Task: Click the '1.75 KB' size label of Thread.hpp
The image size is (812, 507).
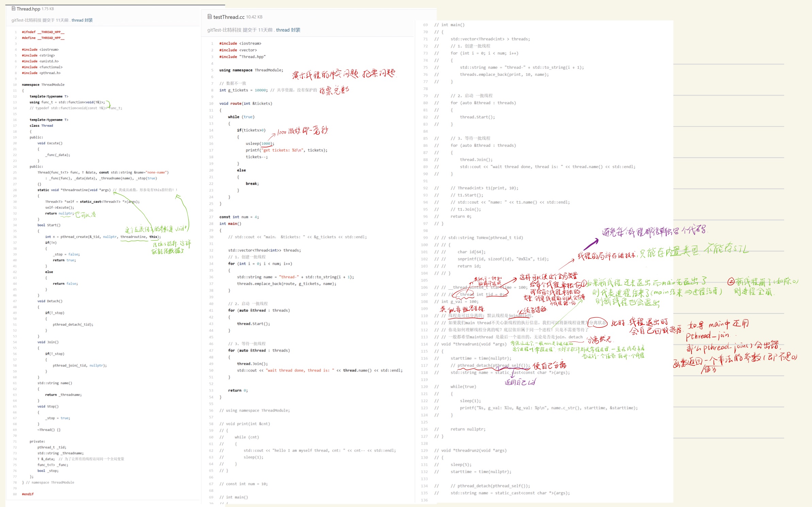Action: click(48, 9)
